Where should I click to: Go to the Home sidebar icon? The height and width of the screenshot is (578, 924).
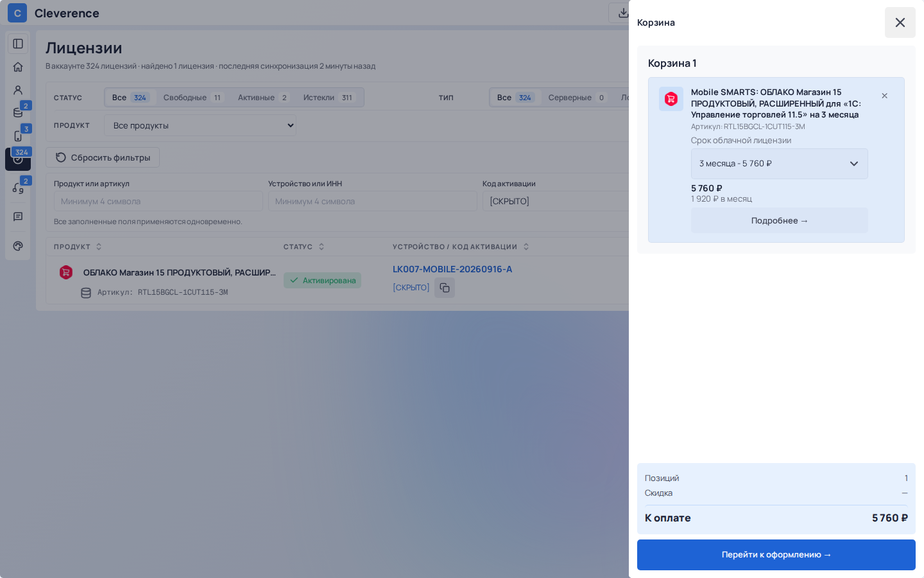tap(18, 67)
